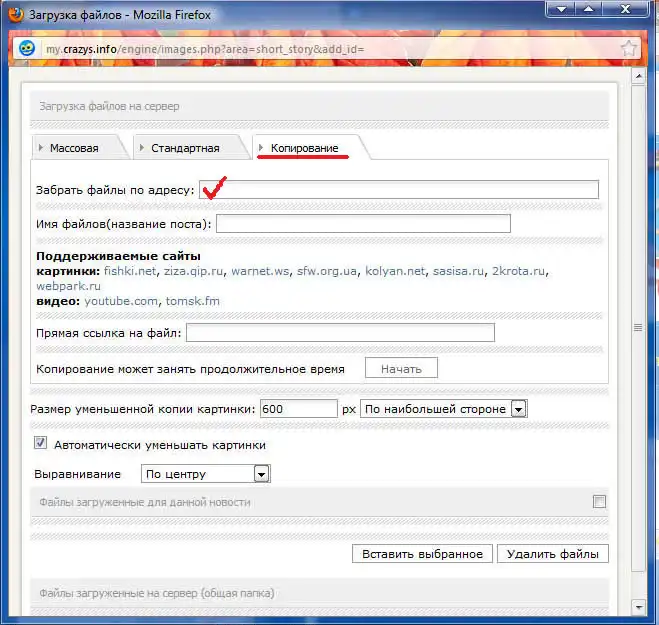The width and height of the screenshot is (659, 625).
Task: Bookmark this page with the star icon
Action: [629, 48]
